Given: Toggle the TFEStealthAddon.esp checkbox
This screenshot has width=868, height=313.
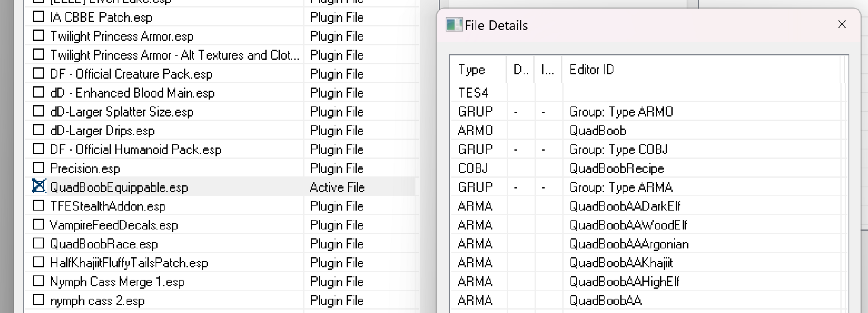Looking at the screenshot, I should (39, 206).
